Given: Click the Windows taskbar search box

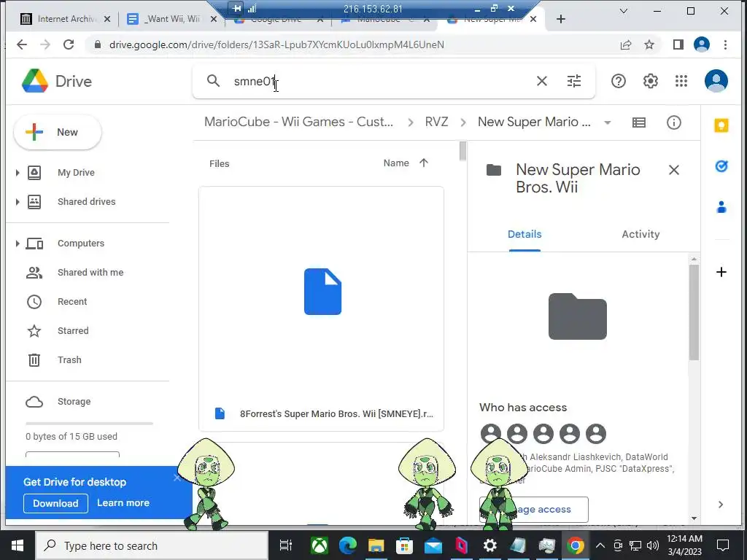Looking at the screenshot, I should coord(152,545).
